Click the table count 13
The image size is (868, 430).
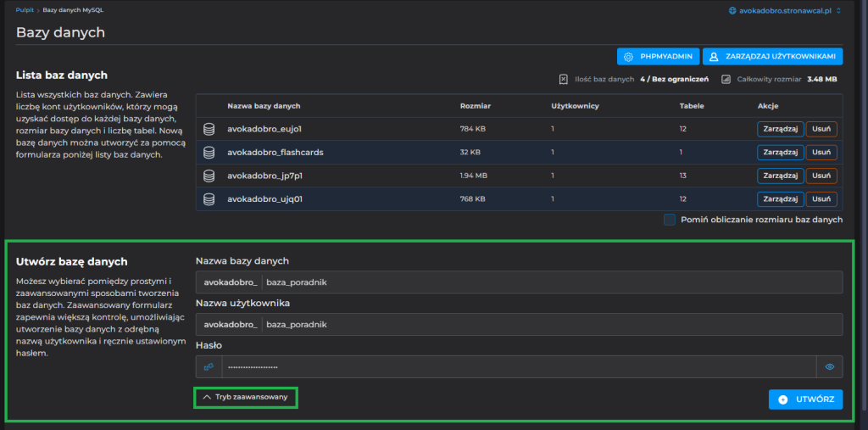[683, 176]
